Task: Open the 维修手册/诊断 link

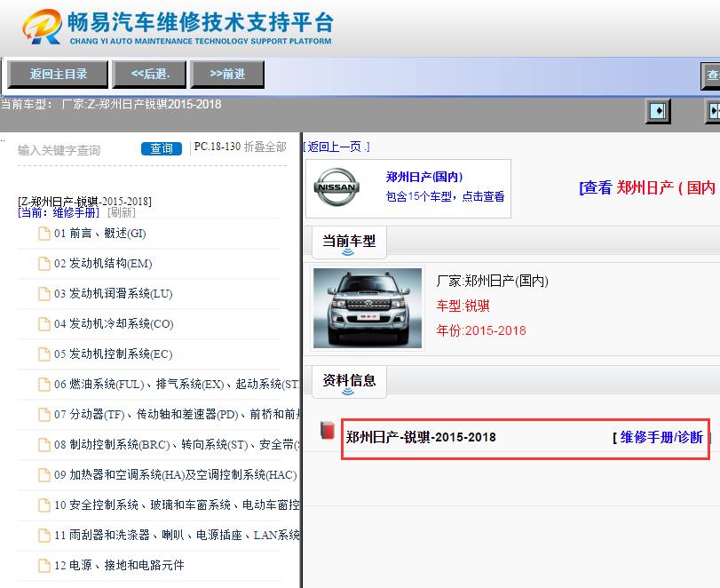Action: point(661,437)
